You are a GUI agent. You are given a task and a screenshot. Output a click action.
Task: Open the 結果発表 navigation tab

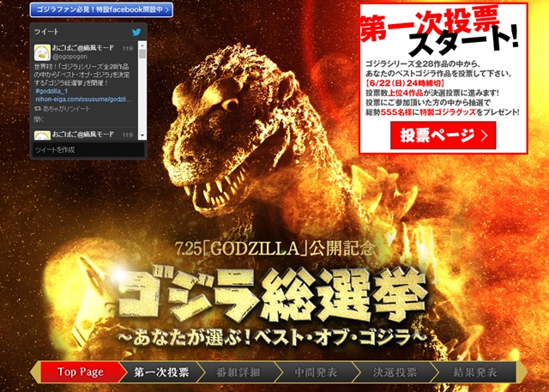(474, 371)
